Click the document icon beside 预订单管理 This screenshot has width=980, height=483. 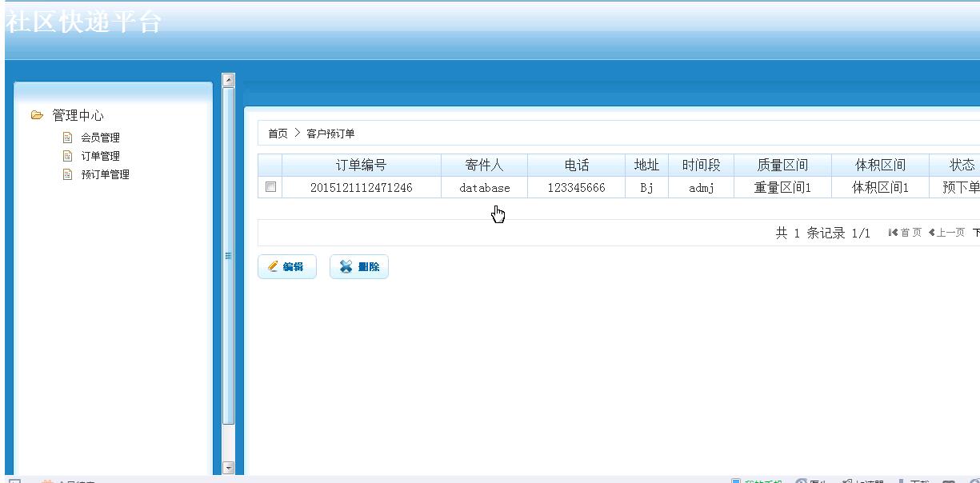[67, 174]
